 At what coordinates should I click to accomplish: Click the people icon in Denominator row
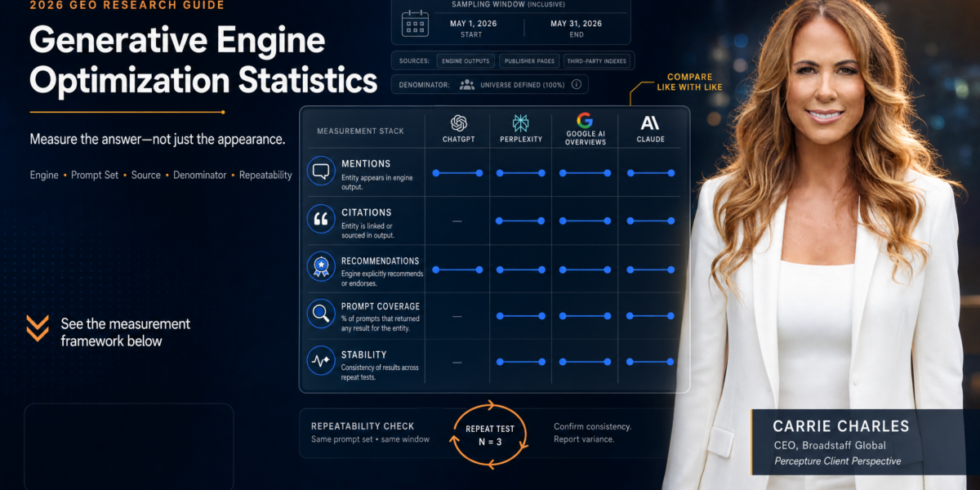click(466, 84)
